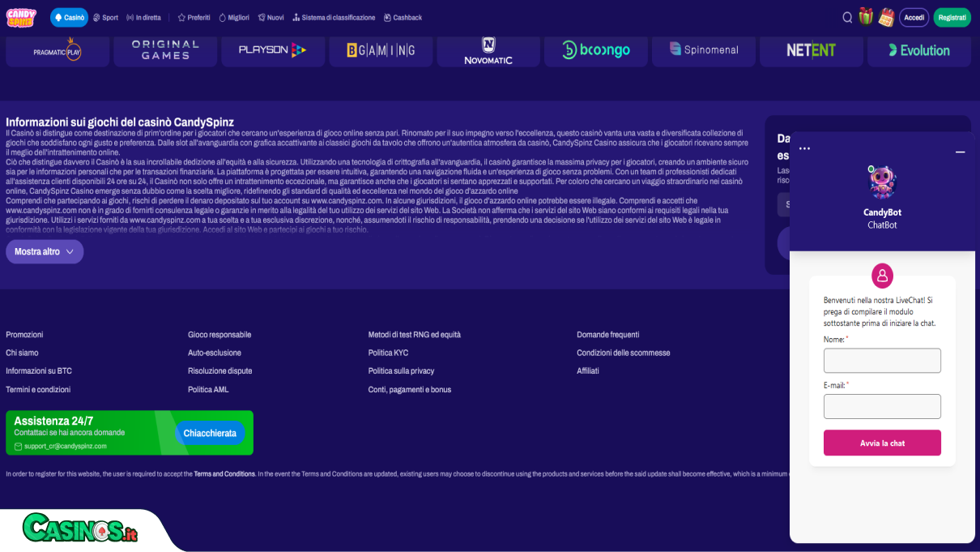
Task: Open the Politica AML link
Action: (208, 390)
